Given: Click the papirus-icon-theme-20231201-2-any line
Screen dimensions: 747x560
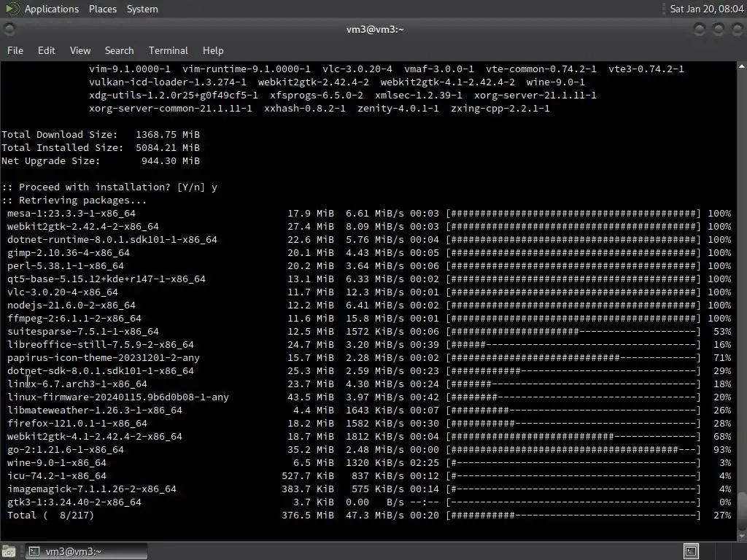Looking at the screenshot, I should (369, 357).
